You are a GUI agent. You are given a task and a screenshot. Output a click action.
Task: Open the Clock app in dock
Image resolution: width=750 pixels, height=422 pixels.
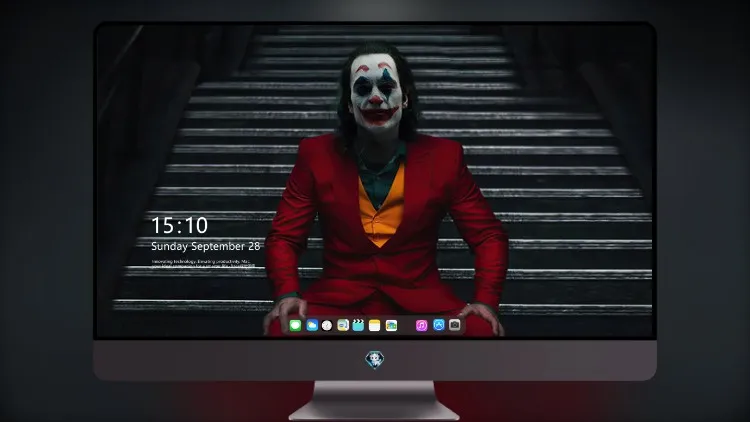click(x=327, y=325)
